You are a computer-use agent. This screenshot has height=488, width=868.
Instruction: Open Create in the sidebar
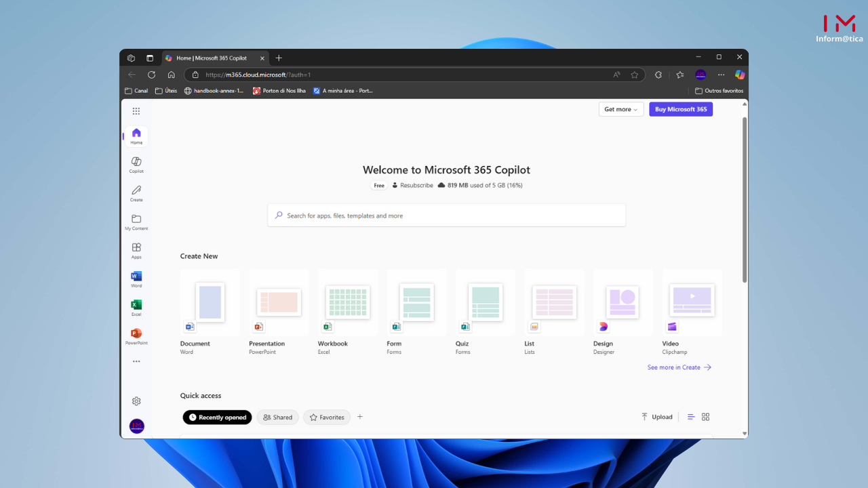(136, 193)
